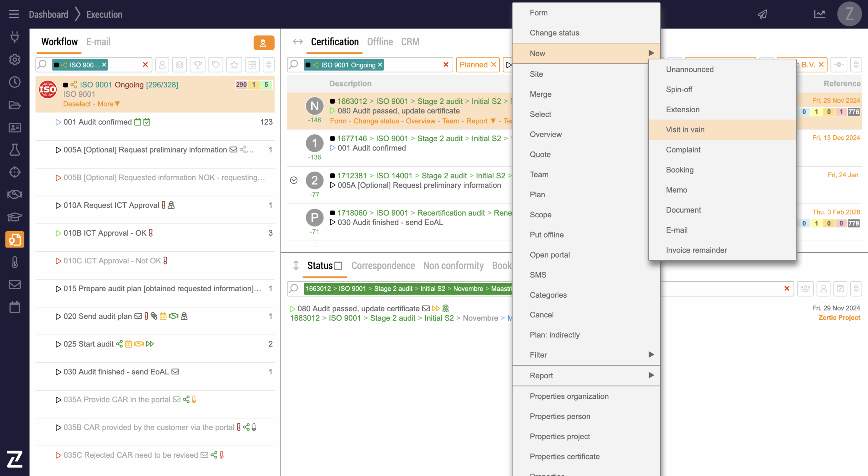The width and height of the screenshot is (868, 476).
Task: Click the paper plane icon in header
Action: click(x=762, y=14)
